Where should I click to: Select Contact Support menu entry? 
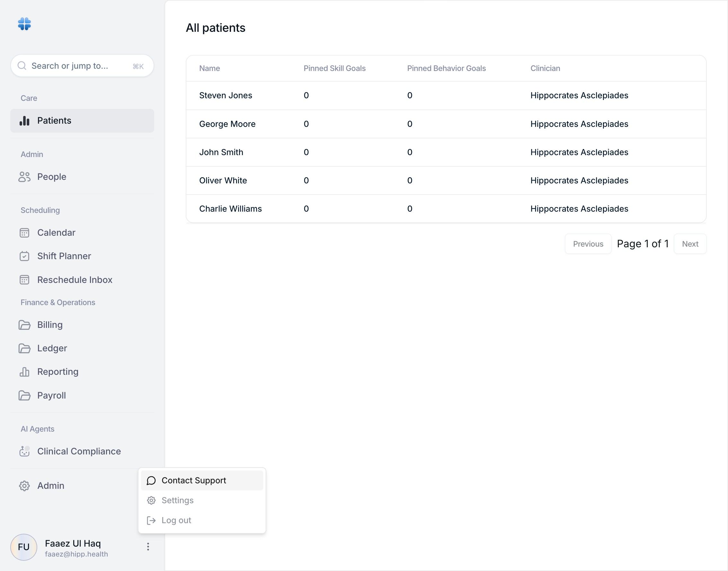point(194,480)
